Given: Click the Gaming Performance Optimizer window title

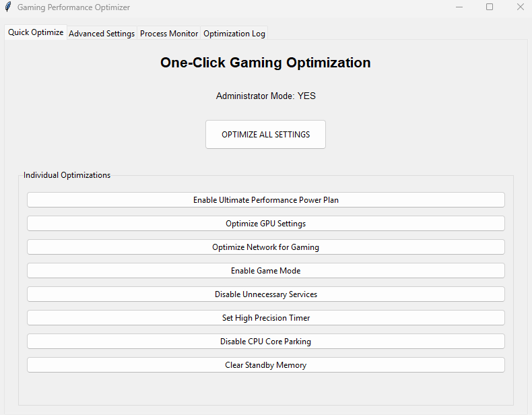Looking at the screenshot, I should tap(73, 7).
